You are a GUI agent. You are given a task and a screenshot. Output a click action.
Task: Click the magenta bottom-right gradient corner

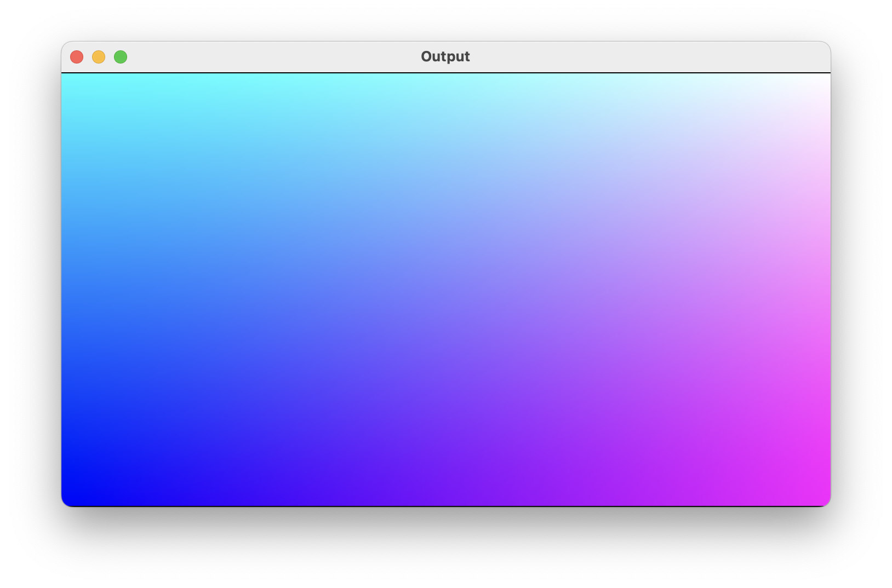pyautogui.click(x=823, y=499)
